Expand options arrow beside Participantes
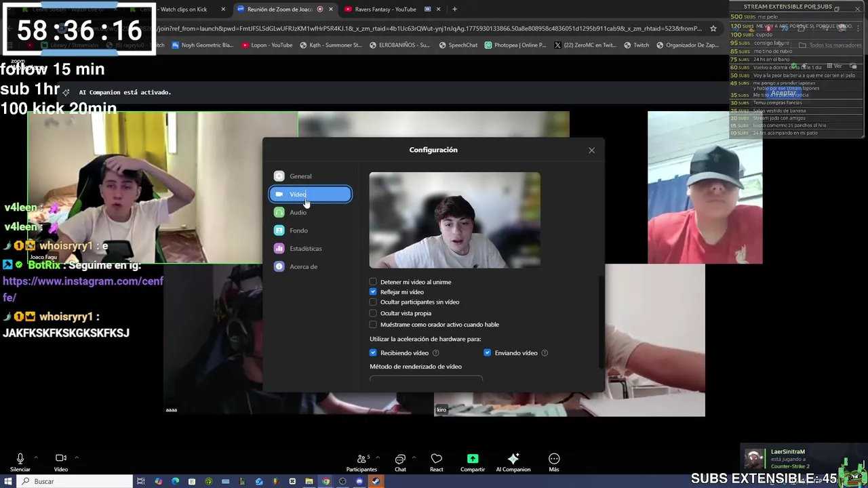The height and width of the screenshot is (488, 868). [377, 457]
